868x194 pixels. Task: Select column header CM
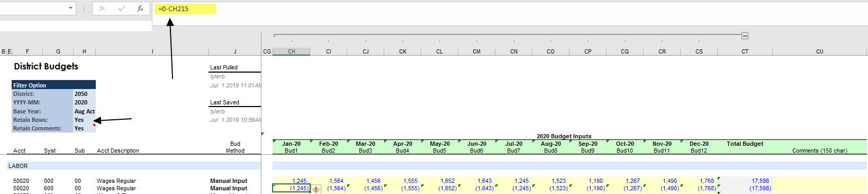(477, 51)
